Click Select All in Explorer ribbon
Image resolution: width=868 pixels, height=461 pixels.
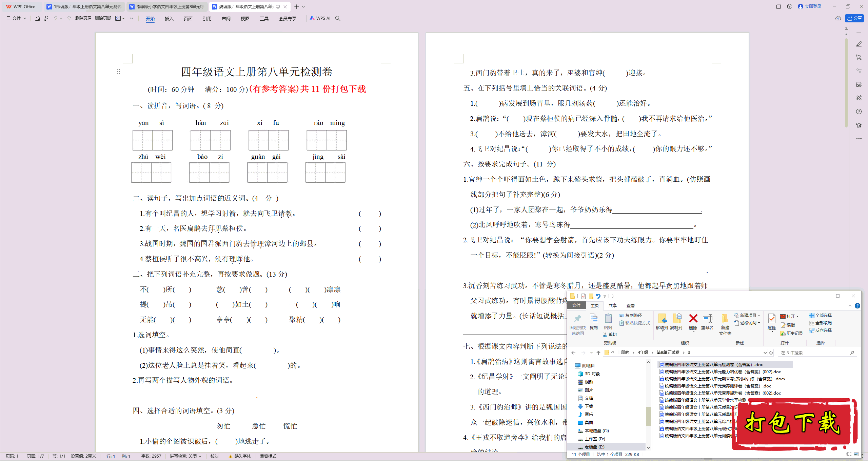point(820,316)
